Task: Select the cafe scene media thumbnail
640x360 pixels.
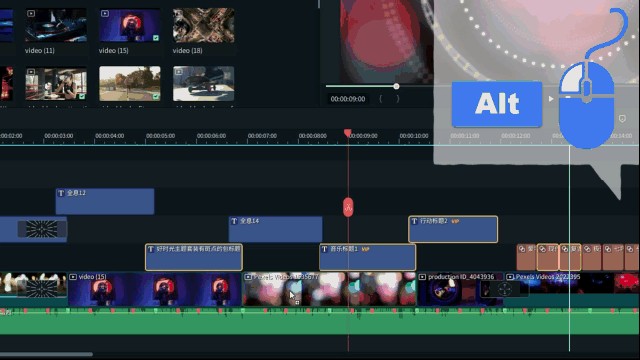Action: tap(56, 84)
